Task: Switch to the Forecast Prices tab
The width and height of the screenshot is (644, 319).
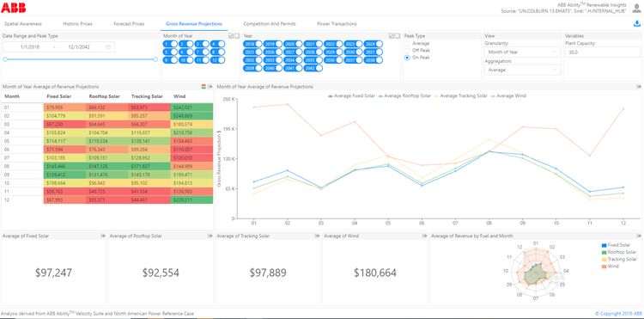Action: point(129,24)
